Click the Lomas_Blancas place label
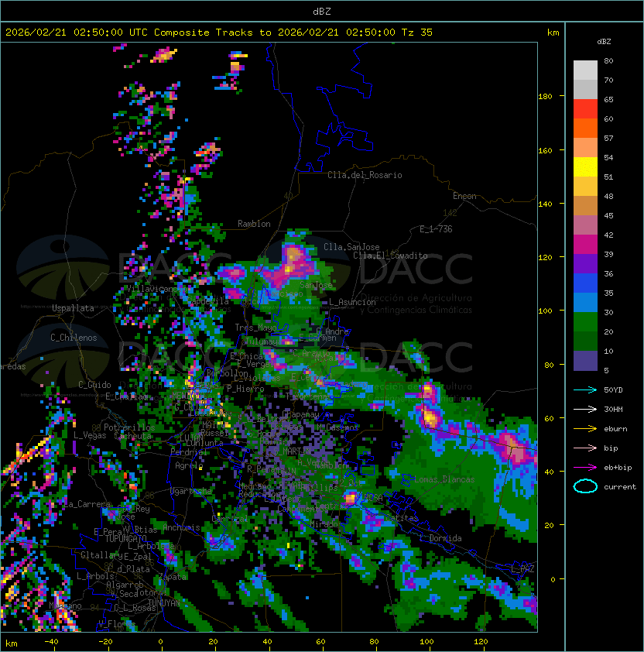This screenshot has width=644, height=652. tap(444, 479)
